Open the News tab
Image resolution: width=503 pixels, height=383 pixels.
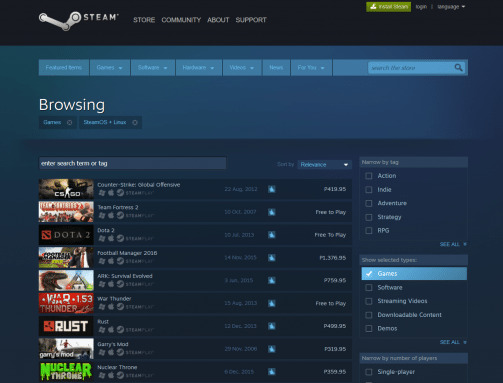point(276,68)
